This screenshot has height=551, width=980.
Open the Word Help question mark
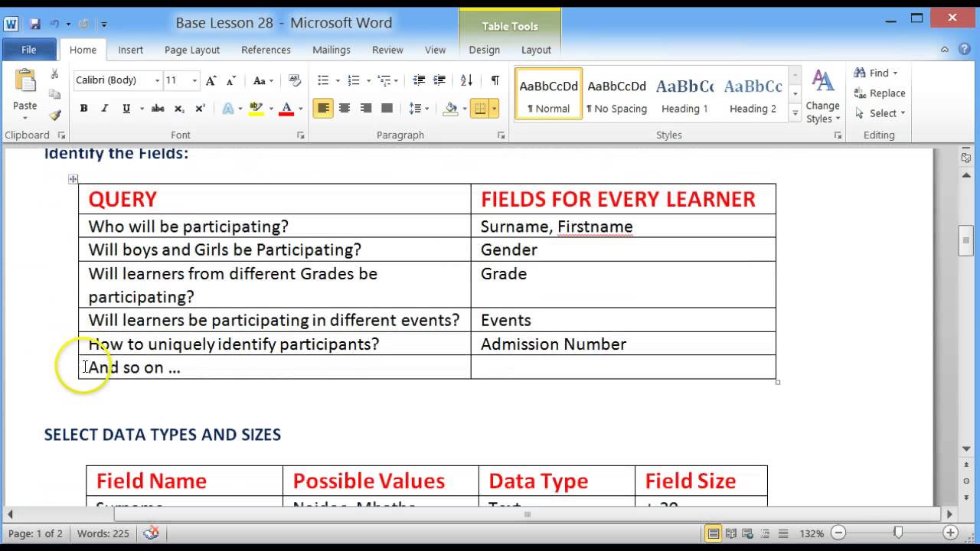pyautogui.click(x=965, y=50)
